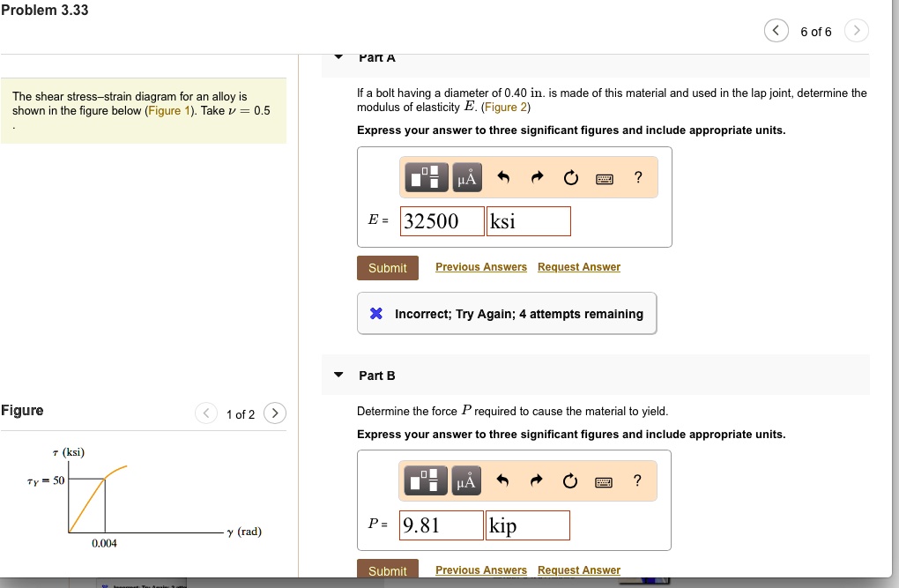Open the keyboard icon in Part B toolbar

click(x=605, y=480)
